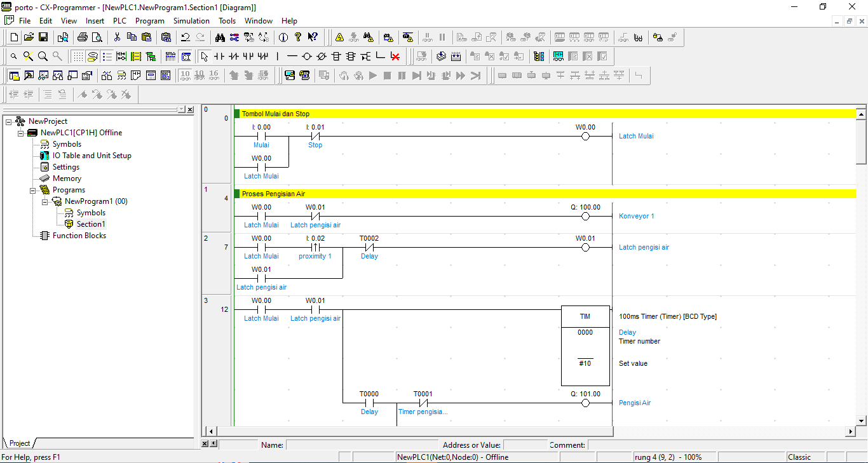
Task: Select Symbols under NewPLC1
Action: 67,144
